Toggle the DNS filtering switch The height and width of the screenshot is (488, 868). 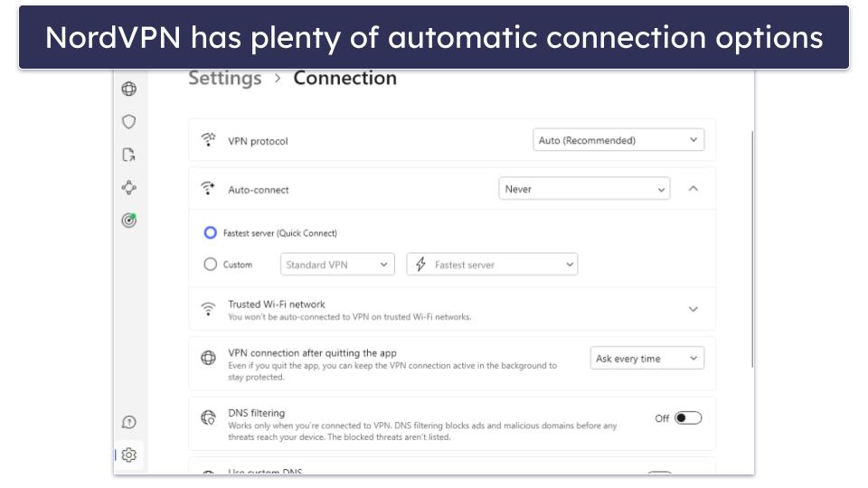coord(687,418)
